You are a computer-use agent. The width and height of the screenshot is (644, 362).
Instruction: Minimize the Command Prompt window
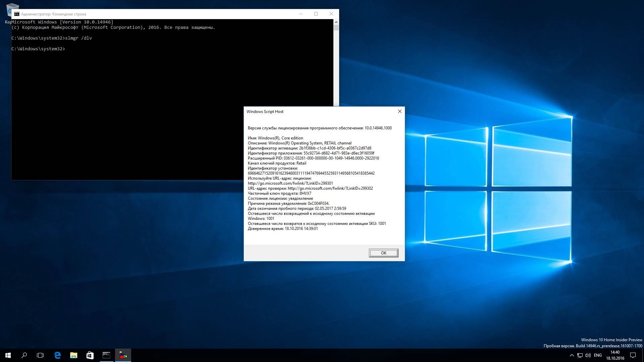click(301, 14)
